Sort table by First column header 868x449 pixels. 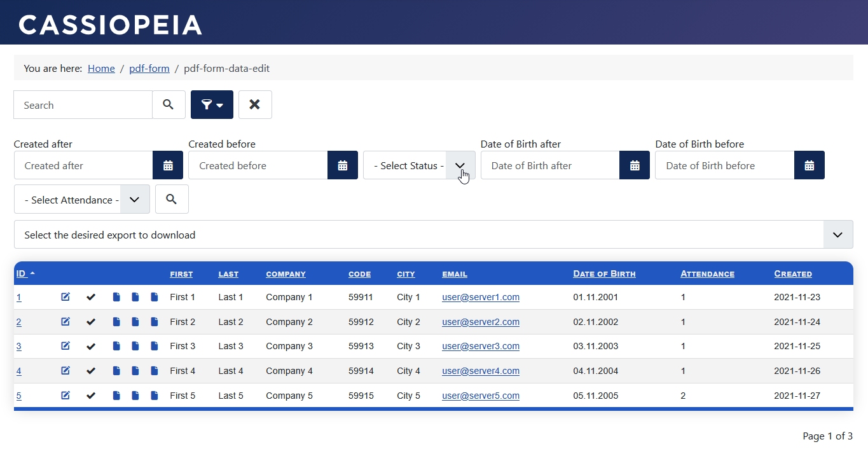click(x=181, y=274)
